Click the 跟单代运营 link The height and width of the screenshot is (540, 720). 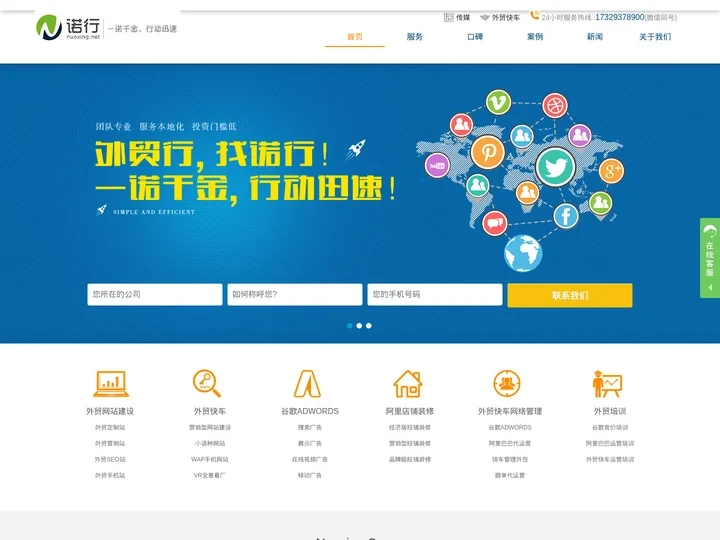coord(510,475)
